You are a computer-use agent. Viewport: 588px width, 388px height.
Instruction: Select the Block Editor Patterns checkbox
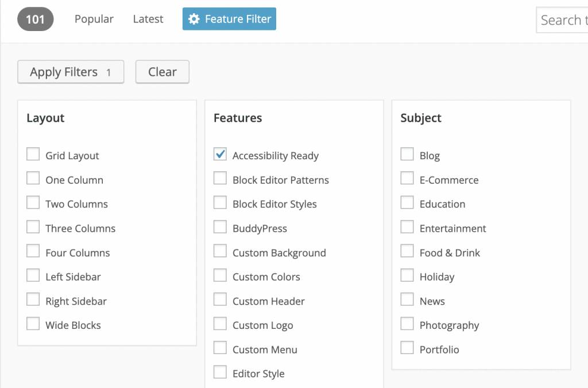point(220,179)
